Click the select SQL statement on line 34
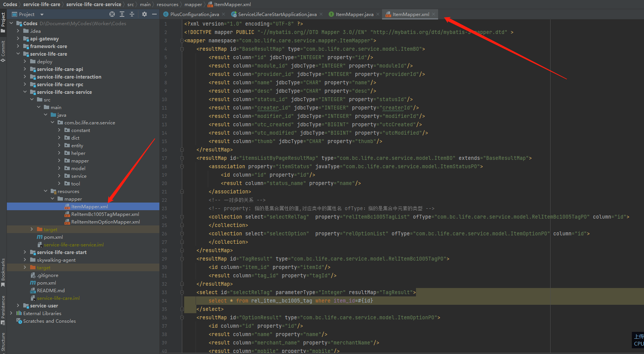Image resolution: width=644 pixels, height=354 pixels. point(291,301)
